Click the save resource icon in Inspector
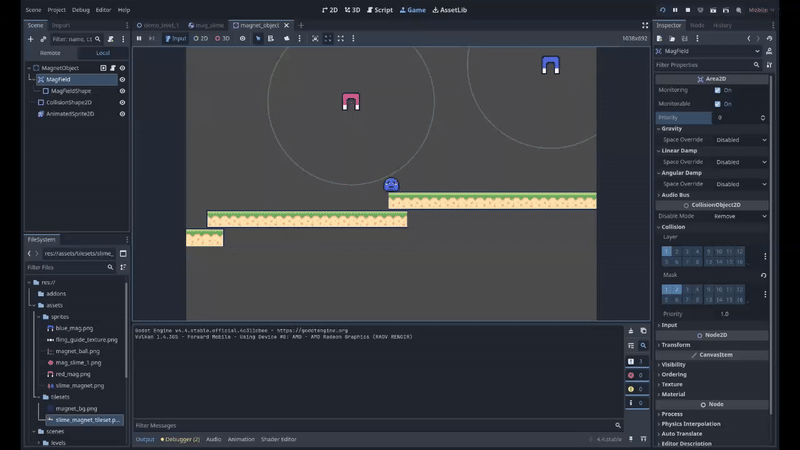The width and height of the screenshot is (800, 450). coord(685,38)
